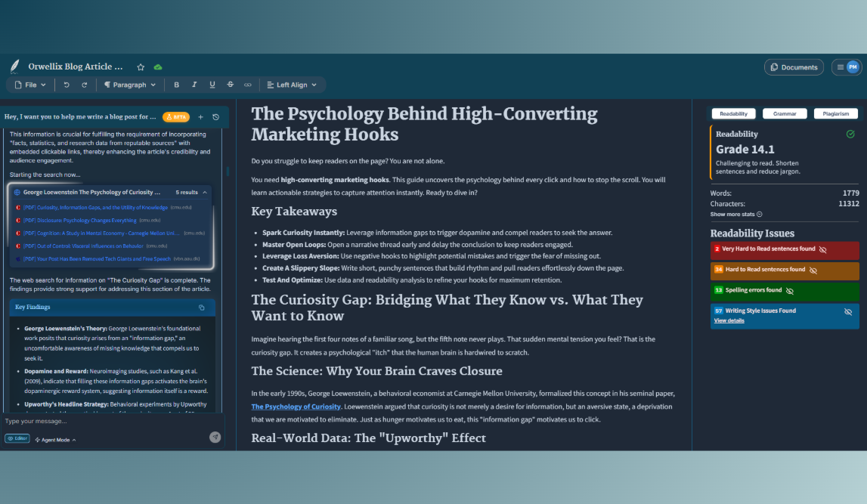867x504 pixels.
Task: Copy the Key Findings panel content
Action: [200, 308]
